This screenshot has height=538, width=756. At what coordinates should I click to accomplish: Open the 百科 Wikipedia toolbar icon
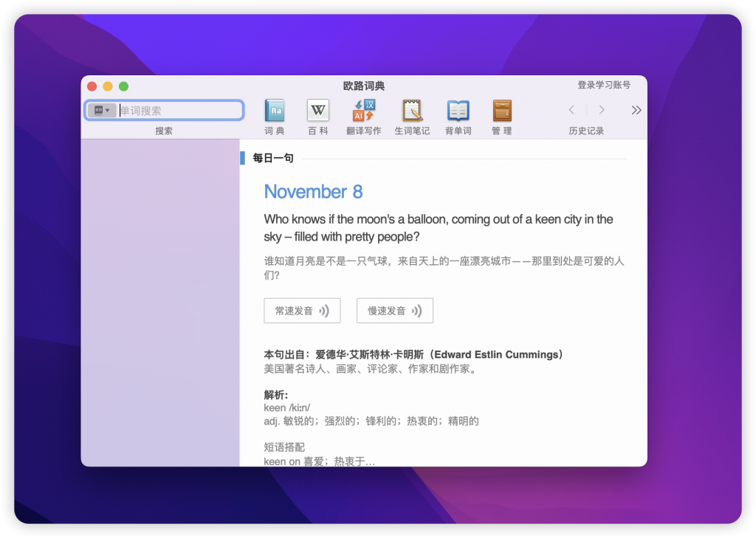point(317,111)
